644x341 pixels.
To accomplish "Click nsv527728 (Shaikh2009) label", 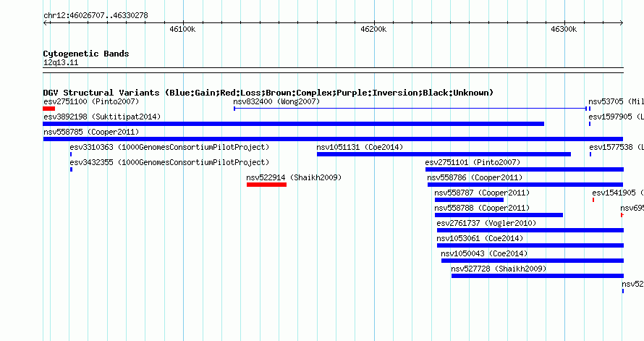I will pyautogui.click(x=499, y=269).
